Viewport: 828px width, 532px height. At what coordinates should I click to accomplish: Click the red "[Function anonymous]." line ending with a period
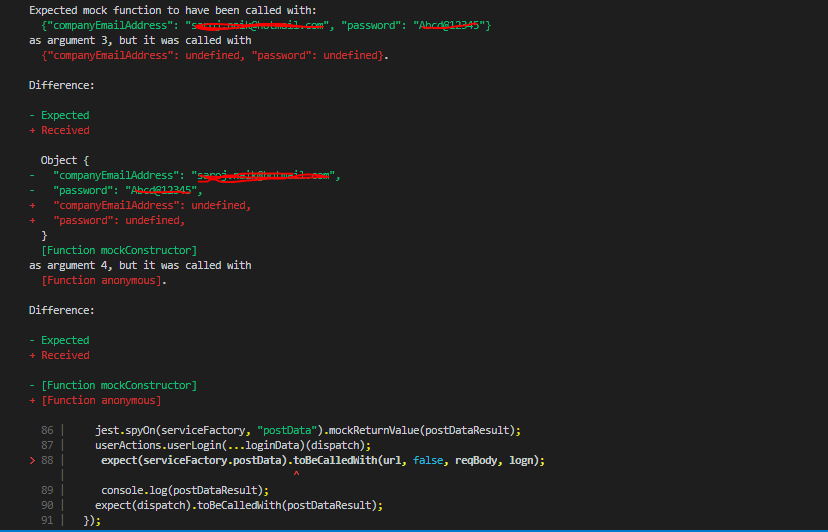click(x=104, y=280)
